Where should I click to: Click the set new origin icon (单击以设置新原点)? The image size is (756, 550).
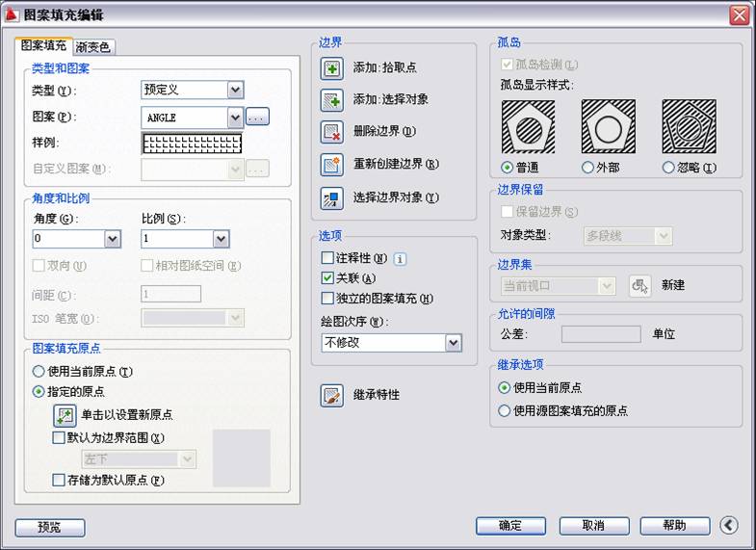pyautogui.click(x=65, y=415)
